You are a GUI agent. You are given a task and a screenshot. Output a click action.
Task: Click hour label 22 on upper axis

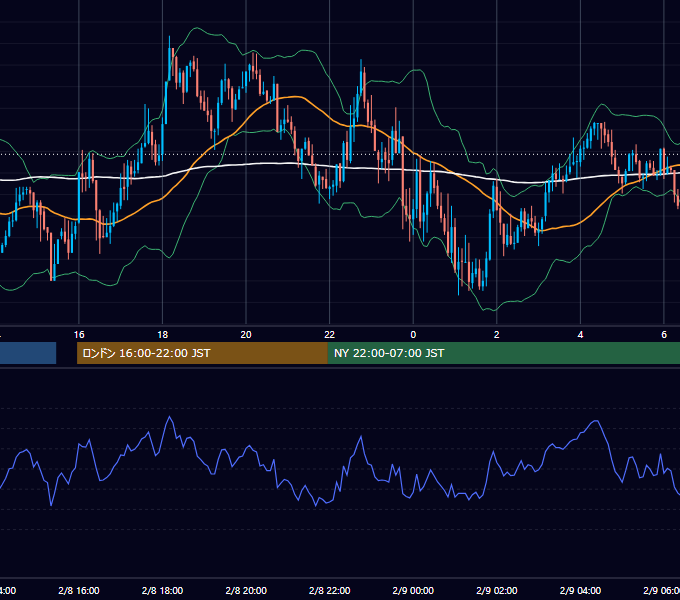coord(330,335)
